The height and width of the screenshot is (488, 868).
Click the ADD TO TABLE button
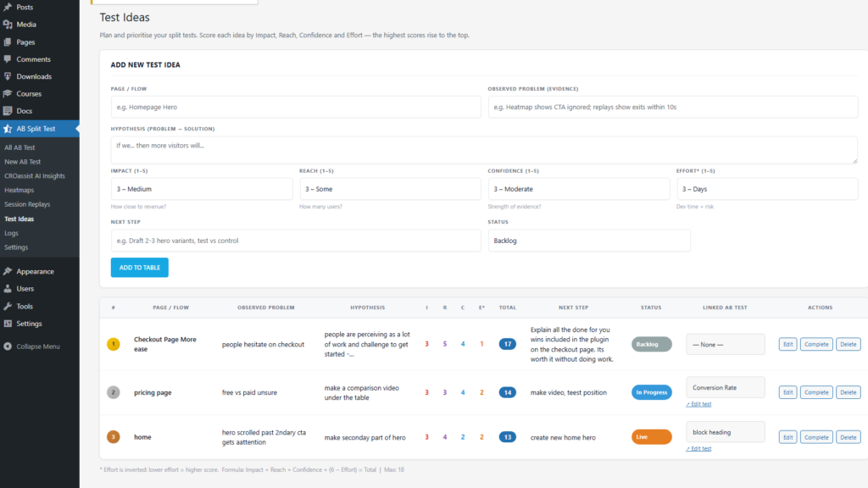[x=139, y=266]
